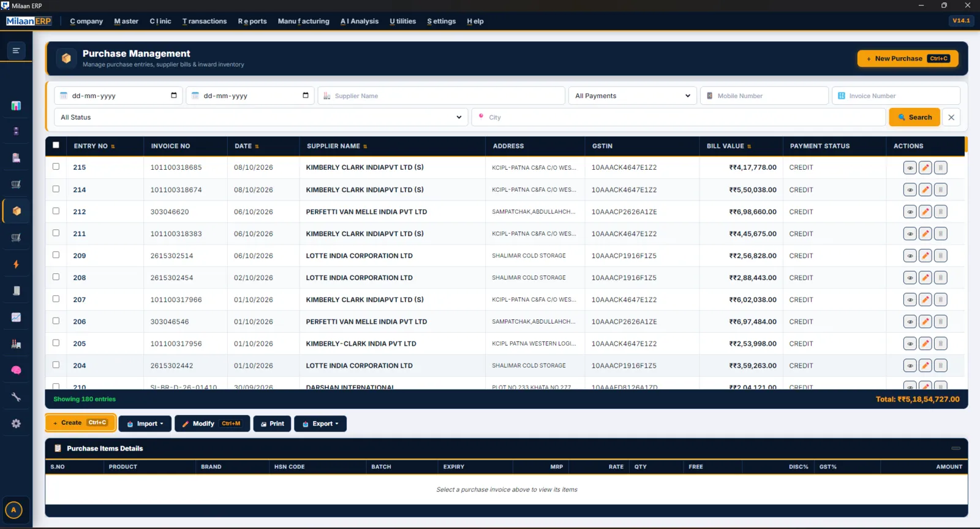Screen dimensions: 980x529
Task: Tick the checkbox for entry 205
Action: tap(56, 343)
